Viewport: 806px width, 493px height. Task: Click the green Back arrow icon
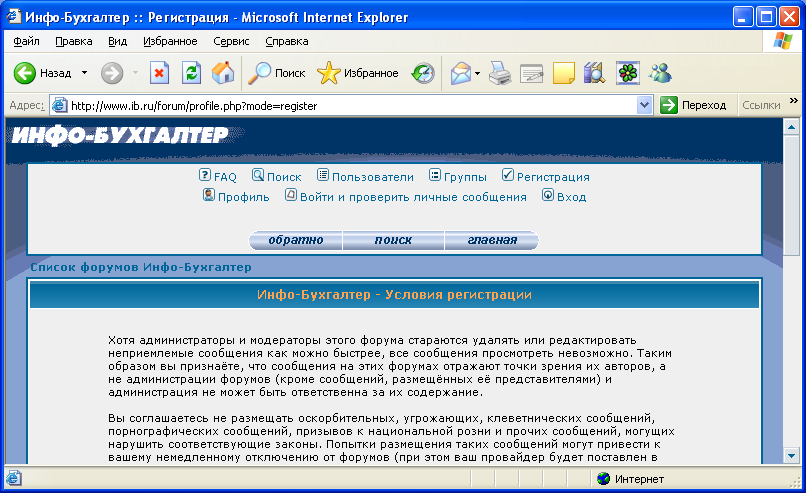pos(25,73)
